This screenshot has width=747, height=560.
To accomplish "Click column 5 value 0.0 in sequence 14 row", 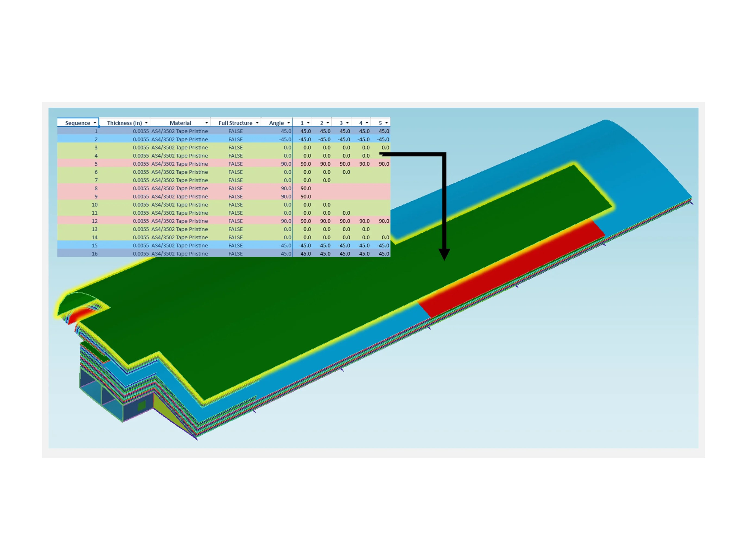I will click(x=385, y=237).
